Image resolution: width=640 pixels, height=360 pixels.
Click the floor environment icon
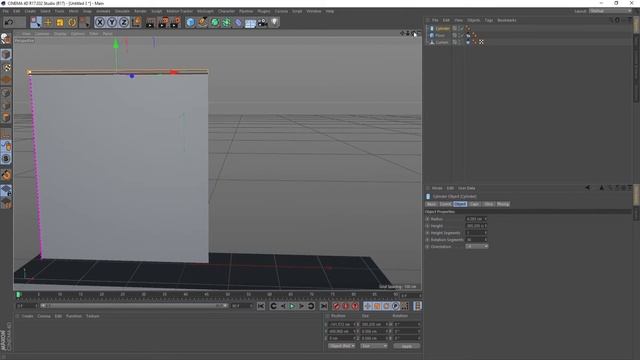(x=250, y=22)
